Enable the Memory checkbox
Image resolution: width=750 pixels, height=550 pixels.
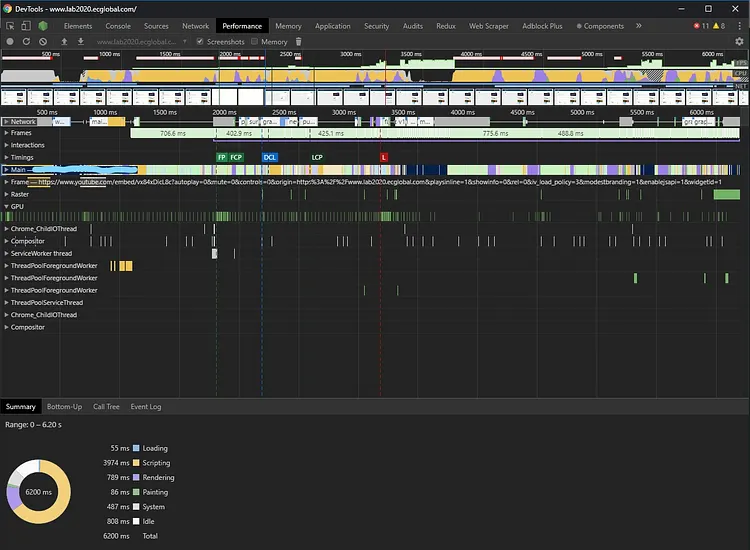pos(254,42)
